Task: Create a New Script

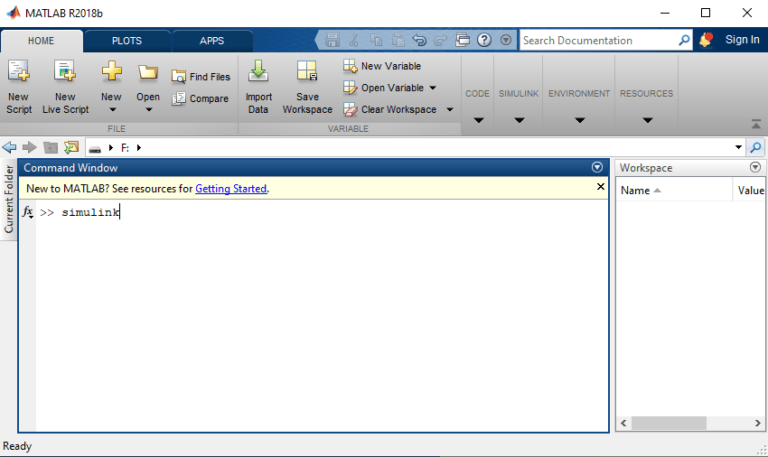Action: [x=19, y=87]
